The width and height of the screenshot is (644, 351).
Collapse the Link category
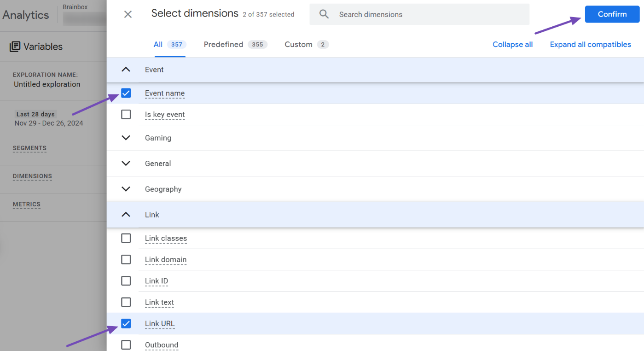pyautogui.click(x=126, y=215)
